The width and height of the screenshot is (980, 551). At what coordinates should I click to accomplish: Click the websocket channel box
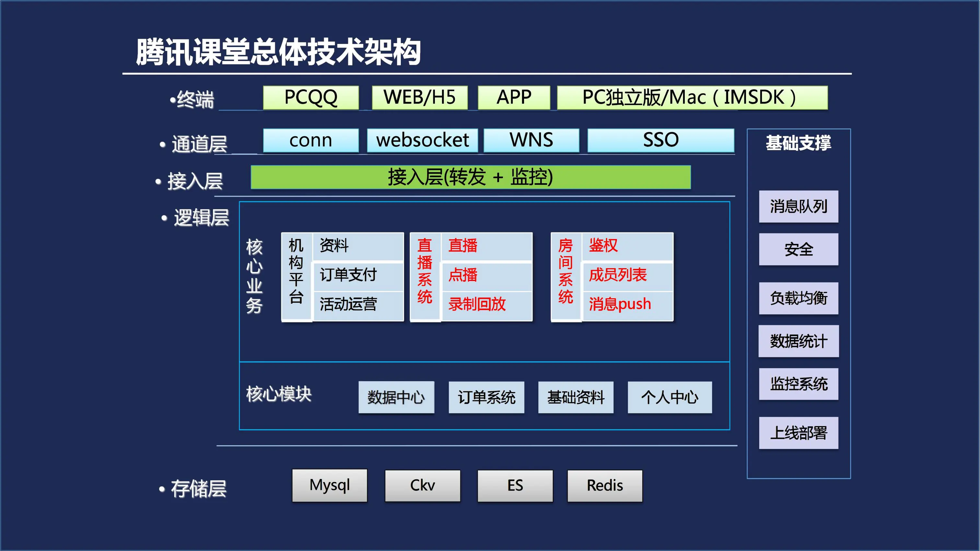(422, 140)
